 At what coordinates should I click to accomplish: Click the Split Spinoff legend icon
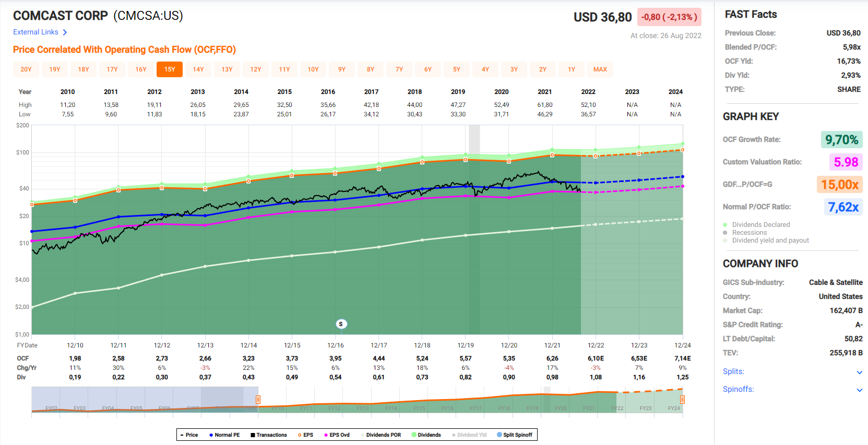499,435
